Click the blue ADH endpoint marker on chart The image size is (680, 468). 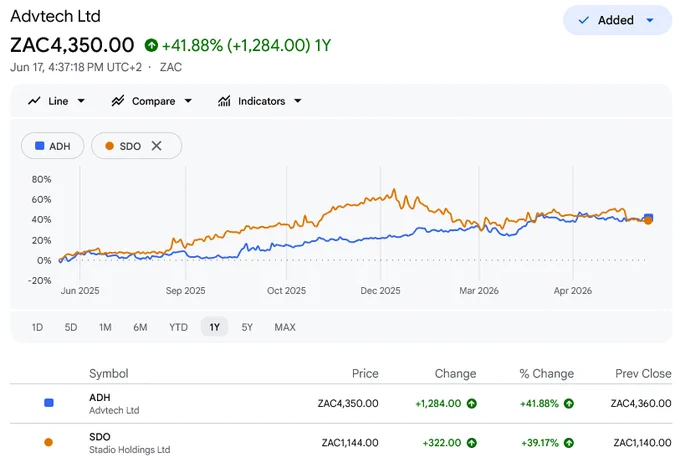[x=648, y=217]
